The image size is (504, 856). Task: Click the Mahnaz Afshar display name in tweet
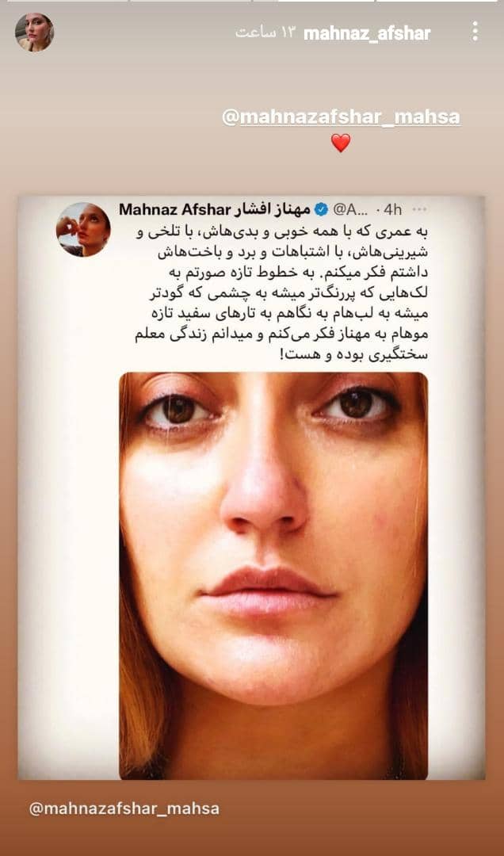tap(215, 209)
